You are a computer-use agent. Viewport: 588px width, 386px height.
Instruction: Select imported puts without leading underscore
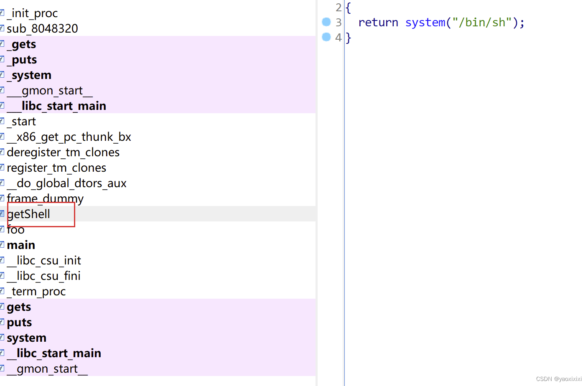pyautogui.click(x=19, y=322)
